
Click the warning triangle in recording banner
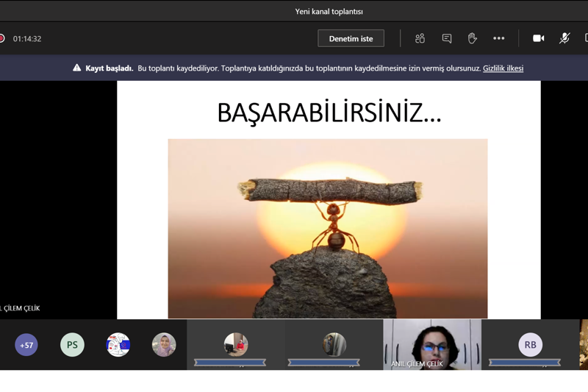pos(76,68)
